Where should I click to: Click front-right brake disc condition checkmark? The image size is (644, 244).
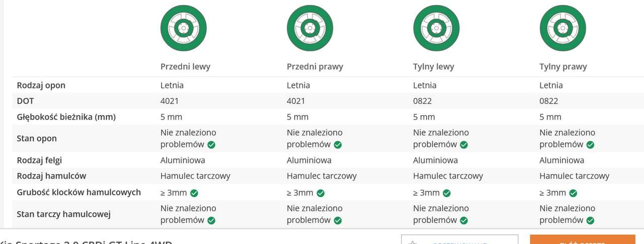pyautogui.click(x=338, y=220)
